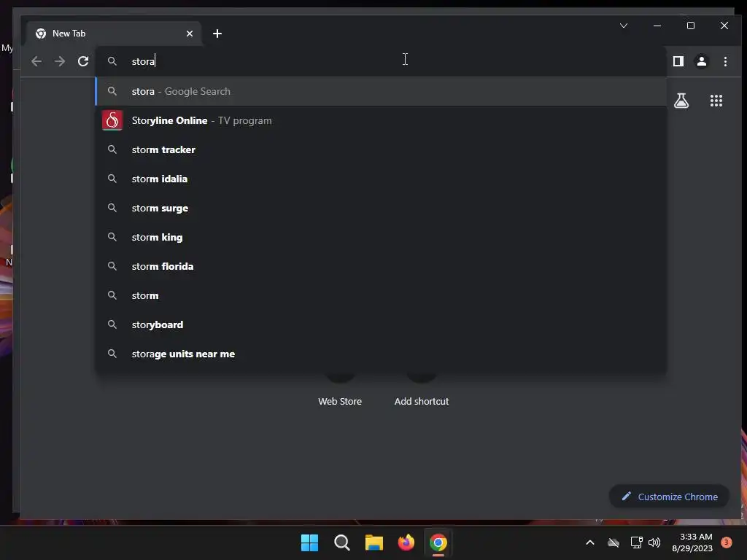Viewport: 747px width, 560px height.
Task: Maximize the Chrome window
Action: tap(691, 26)
